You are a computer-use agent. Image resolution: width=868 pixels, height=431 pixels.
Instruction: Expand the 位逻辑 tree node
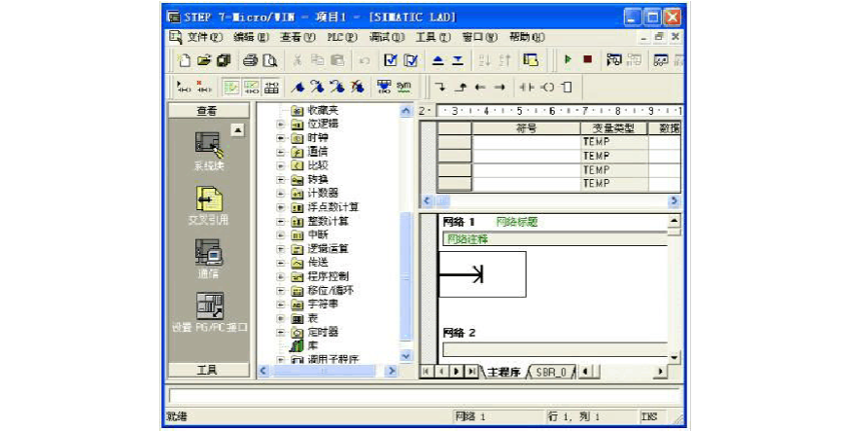click(x=280, y=125)
